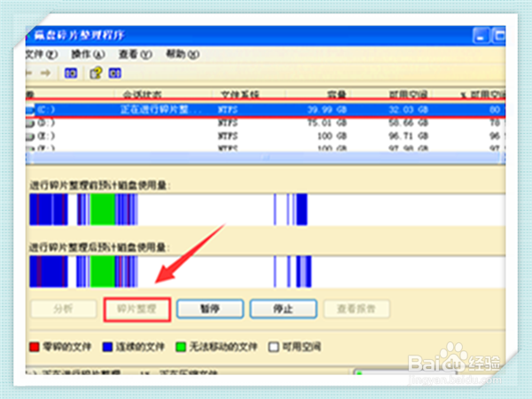532x399 pixels.
Task: Click the 碎片整理 button
Action: pyautogui.click(x=137, y=309)
